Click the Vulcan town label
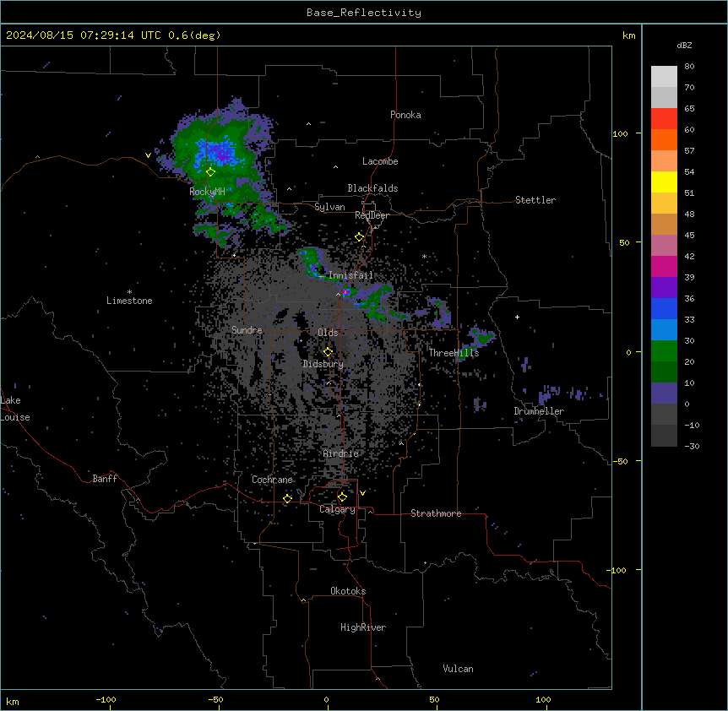Viewport: 728px width, 711px height. pos(459,669)
